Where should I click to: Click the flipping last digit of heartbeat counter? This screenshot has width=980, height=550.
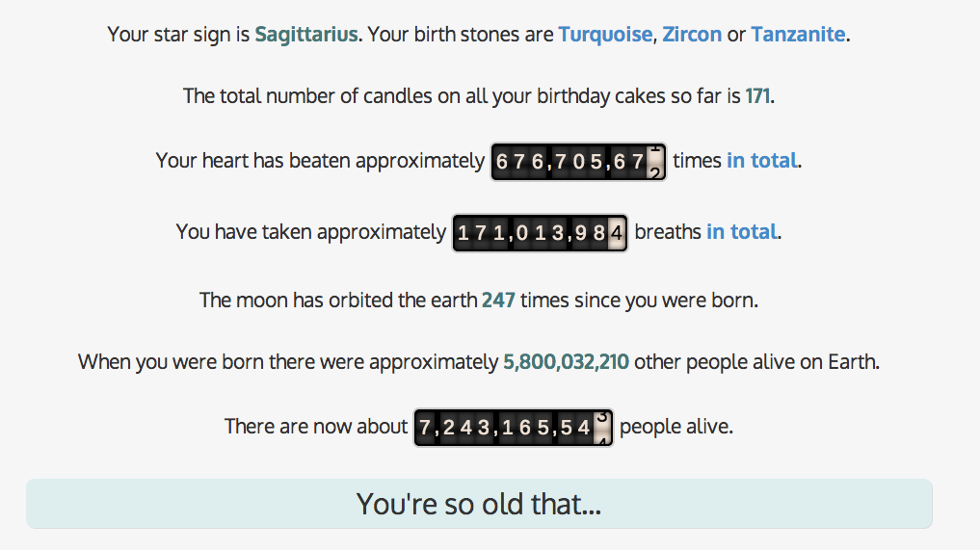(655, 161)
